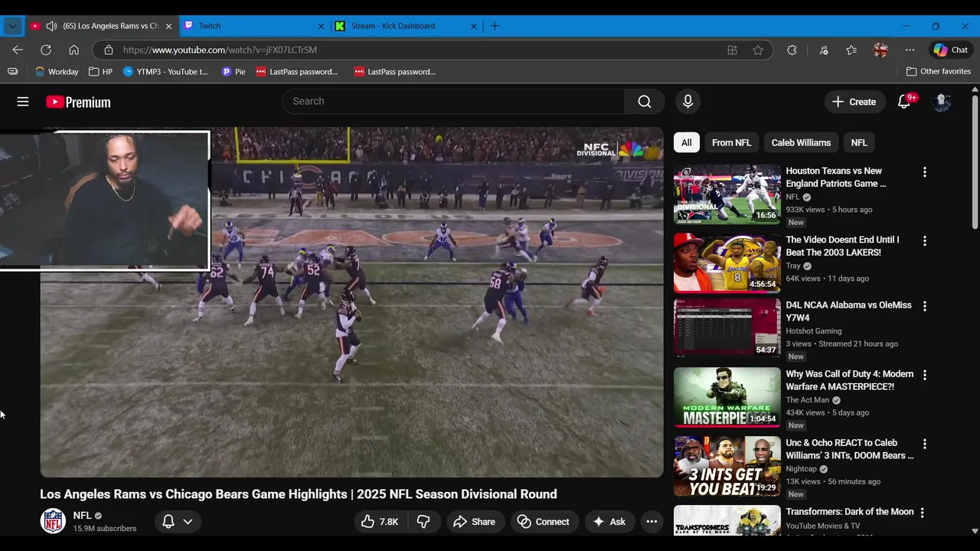Screen dimensions: 980x551
Task: Open YouTube notifications bell
Action: tap(903, 102)
